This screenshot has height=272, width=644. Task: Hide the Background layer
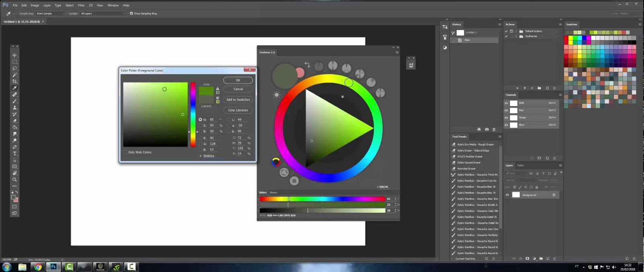[507, 195]
